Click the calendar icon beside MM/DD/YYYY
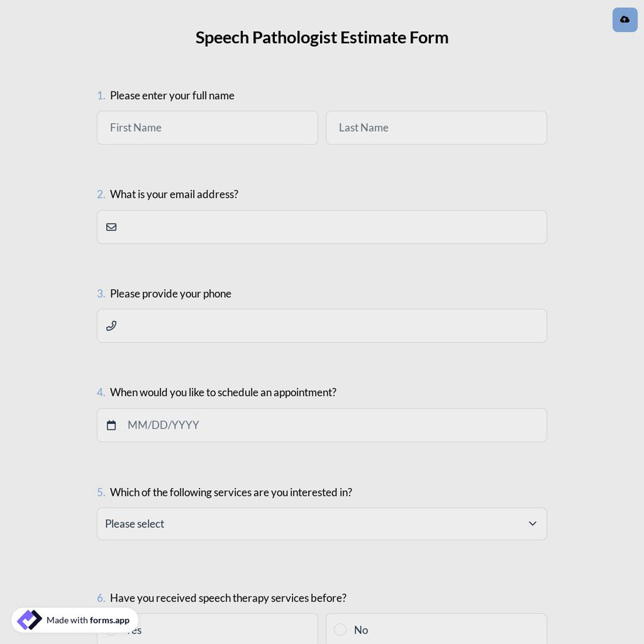Screen dimensions: 644x644 pyautogui.click(x=111, y=424)
